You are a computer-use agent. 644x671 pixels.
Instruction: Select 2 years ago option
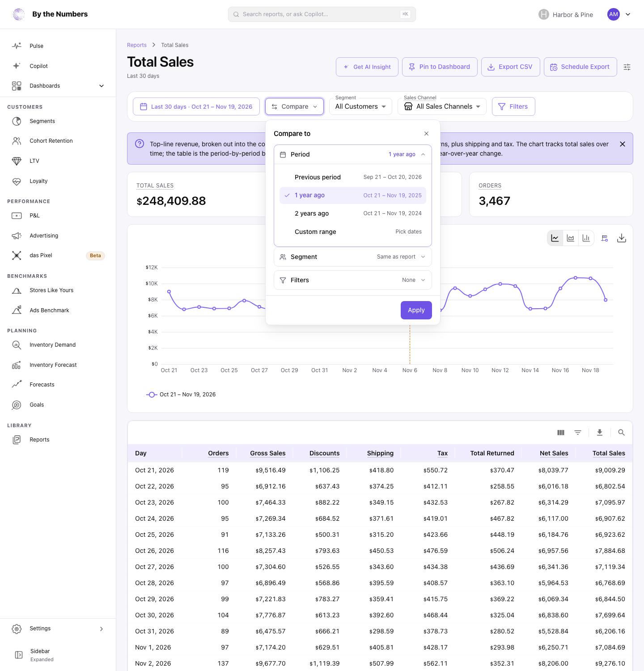tap(353, 213)
